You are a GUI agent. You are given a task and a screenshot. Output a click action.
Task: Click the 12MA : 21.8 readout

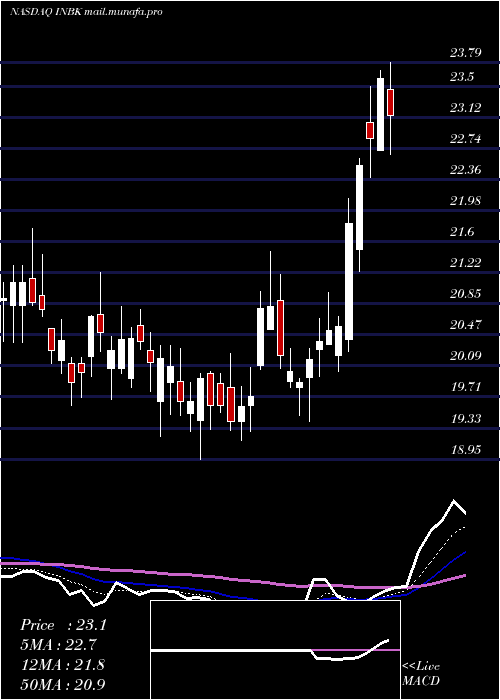pos(63,664)
